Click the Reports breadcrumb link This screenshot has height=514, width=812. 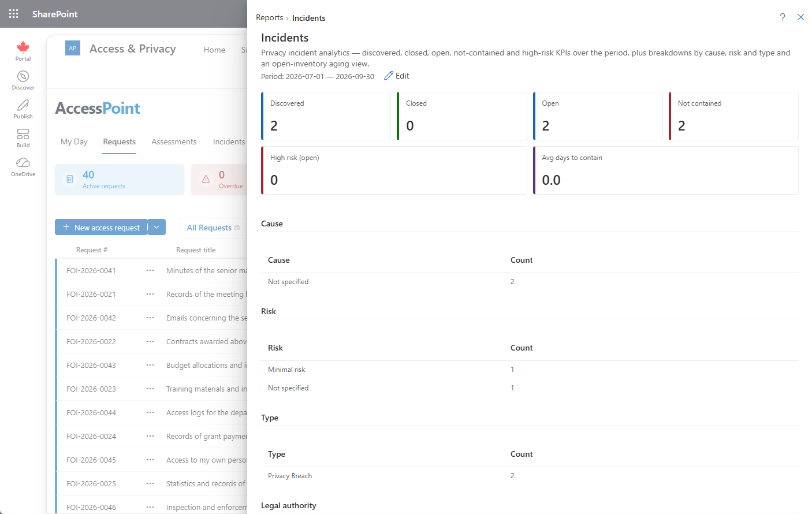pos(270,18)
